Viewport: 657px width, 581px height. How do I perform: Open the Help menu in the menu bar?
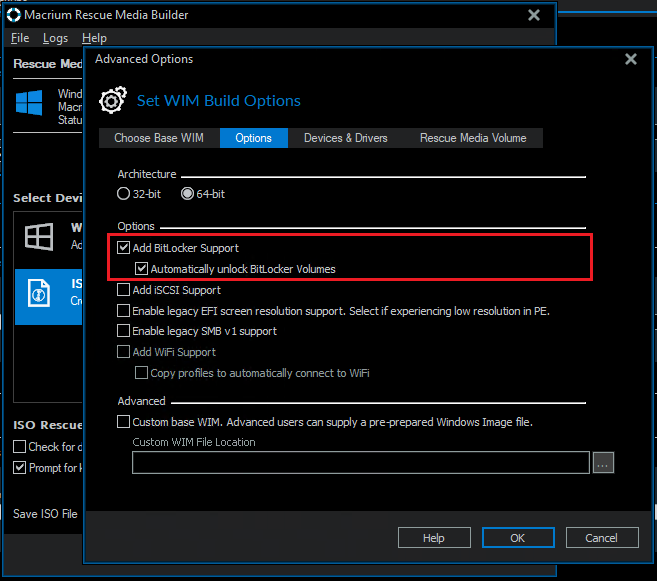click(94, 38)
